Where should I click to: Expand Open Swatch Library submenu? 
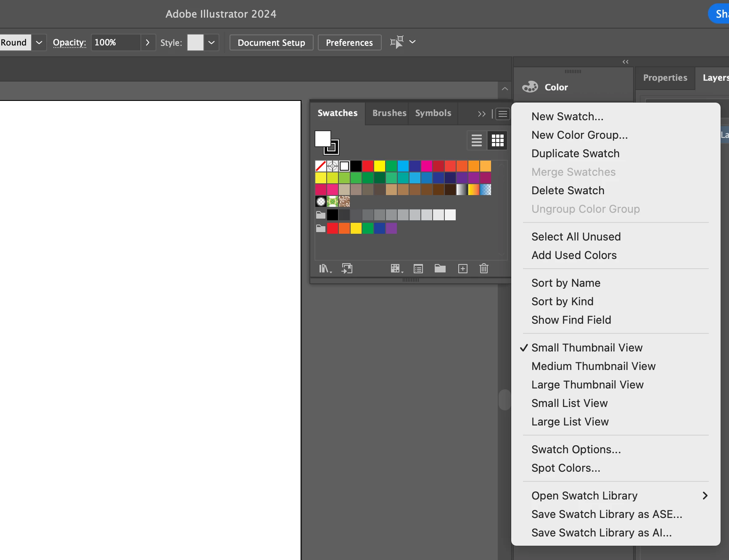tap(616, 496)
